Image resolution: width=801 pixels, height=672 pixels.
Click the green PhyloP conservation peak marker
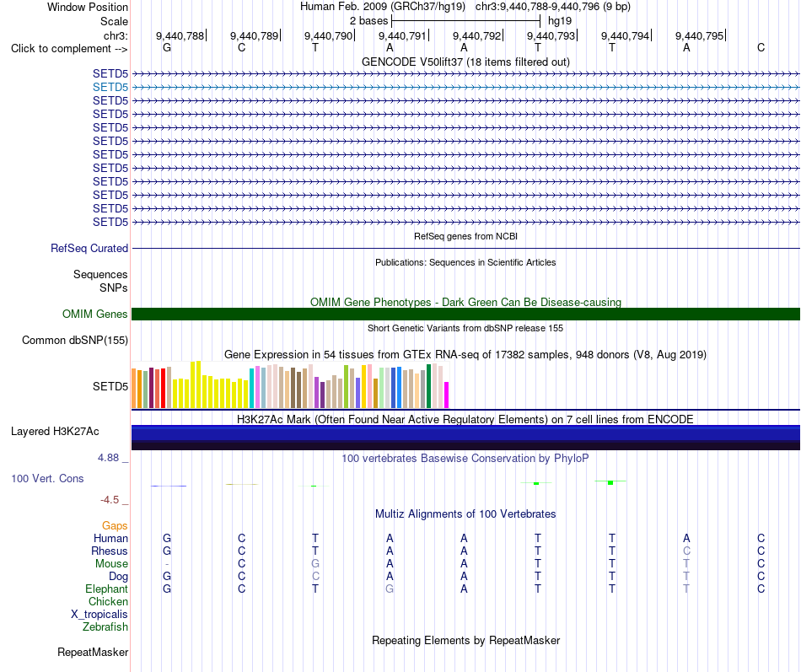coord(610,482)
